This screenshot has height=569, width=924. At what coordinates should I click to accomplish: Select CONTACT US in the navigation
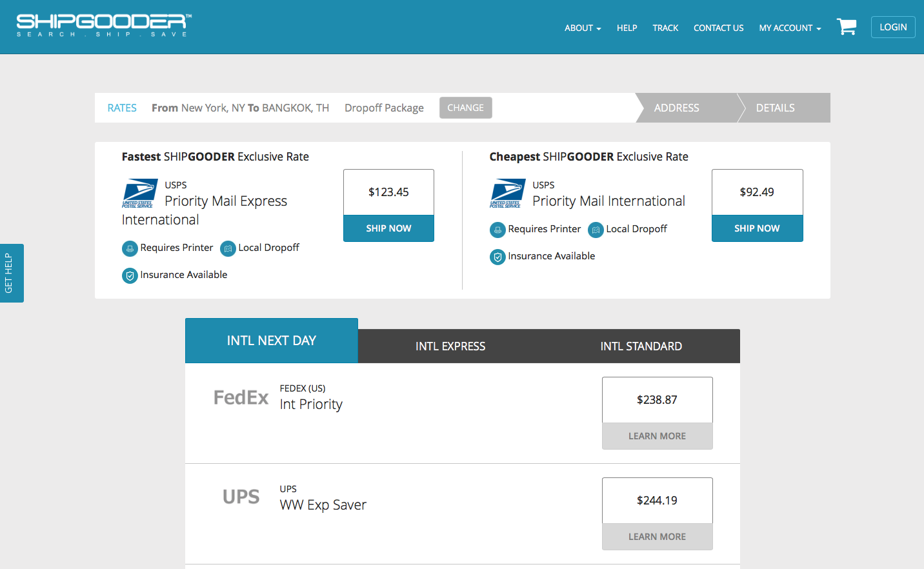point(718,28)
